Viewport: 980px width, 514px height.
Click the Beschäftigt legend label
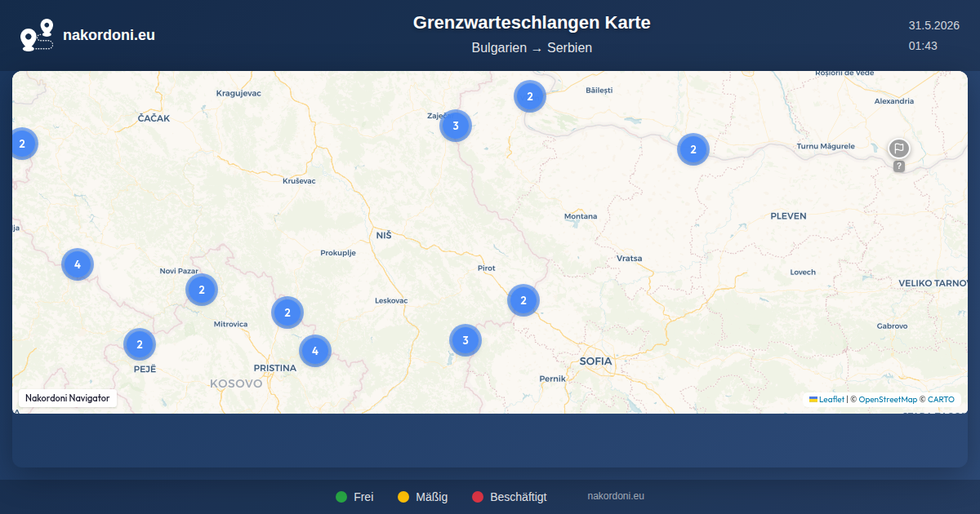click(519, 497)
